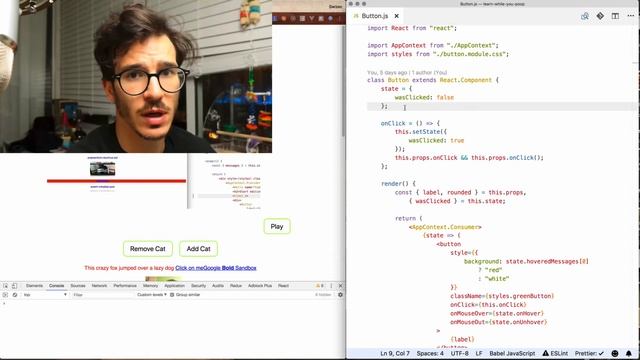
Task: Click the notification bell in status bar
Action: 629,353
